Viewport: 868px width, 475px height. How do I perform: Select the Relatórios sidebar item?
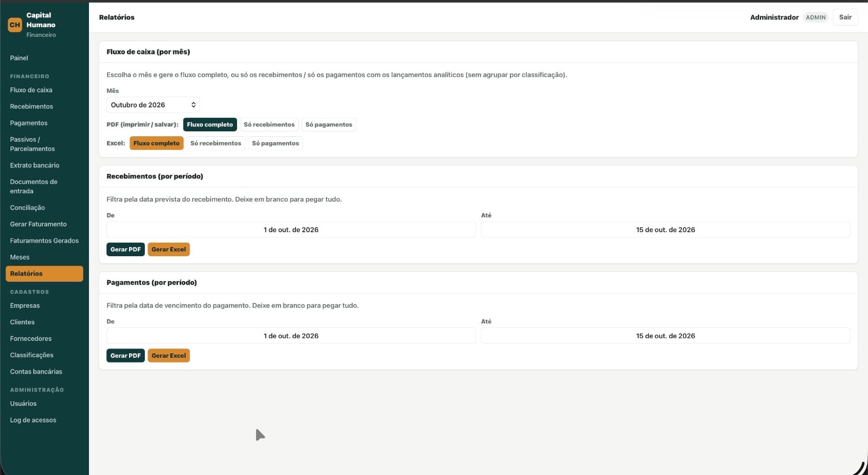(44, 274)
